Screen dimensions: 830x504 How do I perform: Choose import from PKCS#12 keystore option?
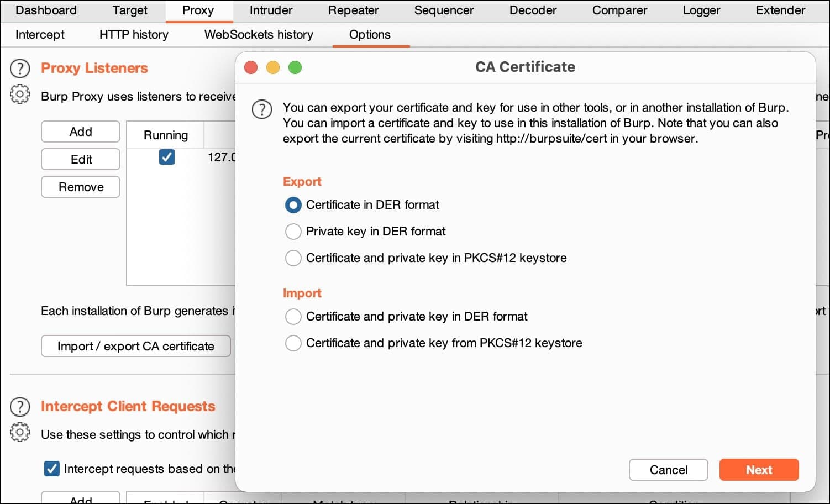tap(293, 343)
